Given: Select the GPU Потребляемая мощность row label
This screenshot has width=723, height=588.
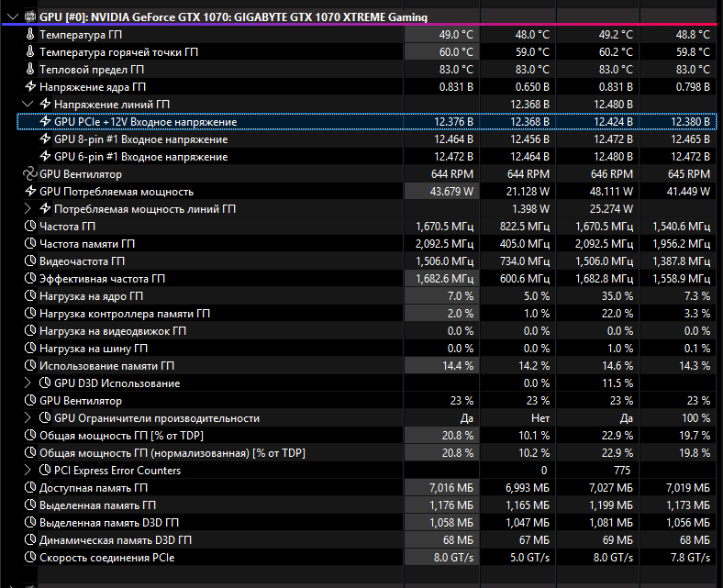Looking at the screenshot, I should click(x=117, y=192).
